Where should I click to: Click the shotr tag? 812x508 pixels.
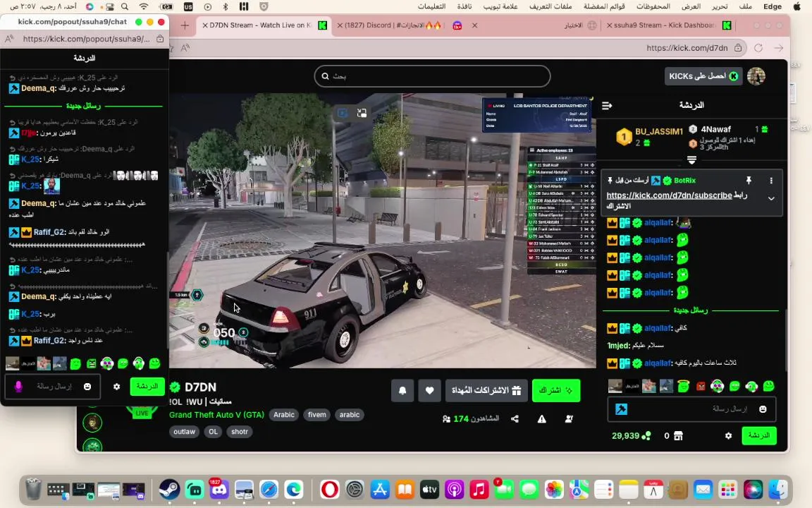(239, 431)
